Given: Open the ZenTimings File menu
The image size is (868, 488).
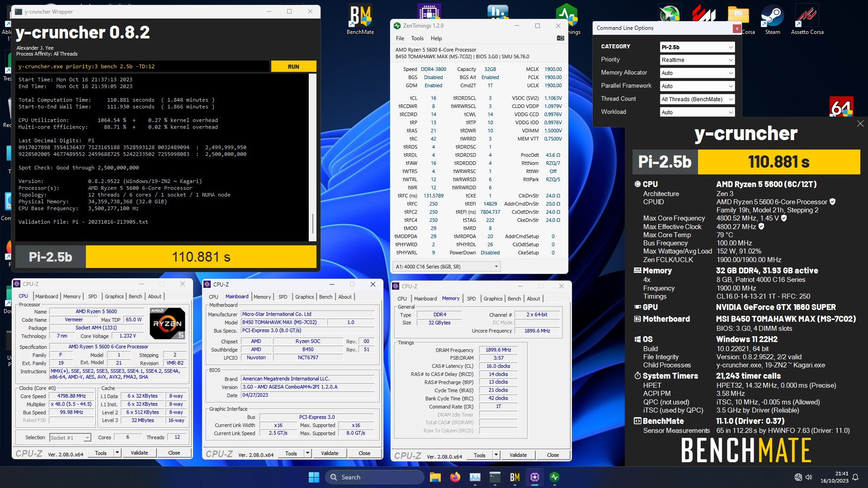Looking at the screenshot, I should (x=400, y=38).
